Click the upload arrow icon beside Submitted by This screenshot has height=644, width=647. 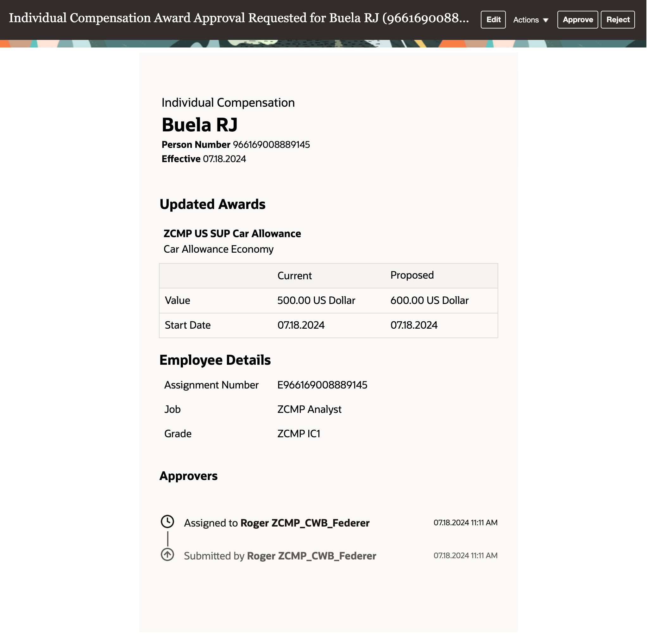pos(167,555)
